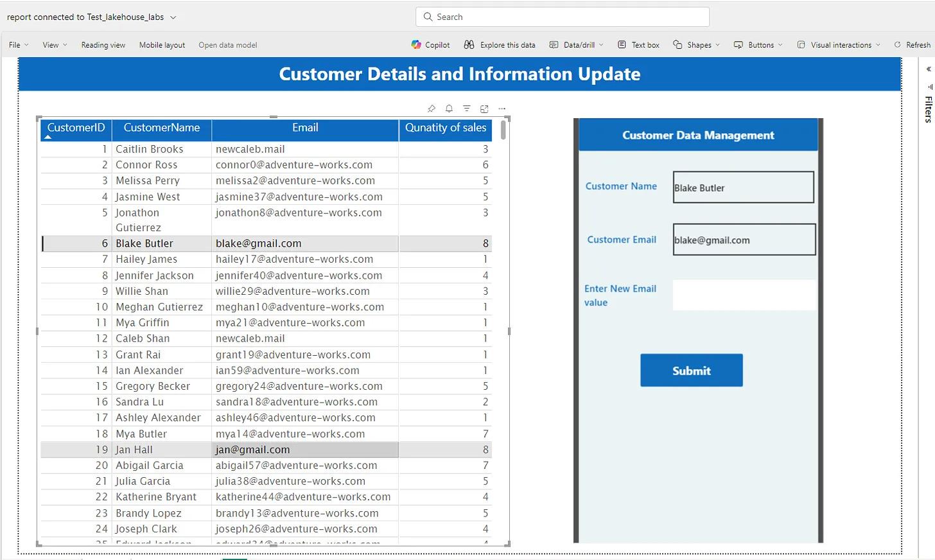Open the Filters pane label
The image size is (935, 560).
[929, 109]
